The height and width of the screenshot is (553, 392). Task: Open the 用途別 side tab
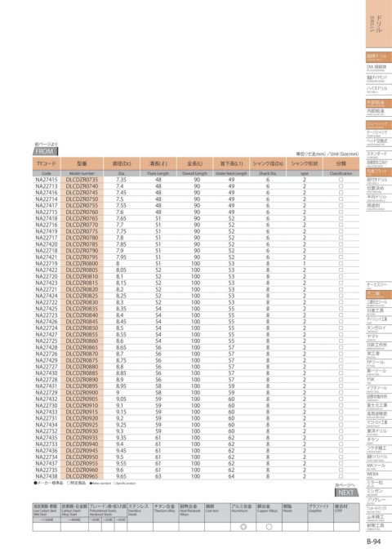[x=379, y=207]
